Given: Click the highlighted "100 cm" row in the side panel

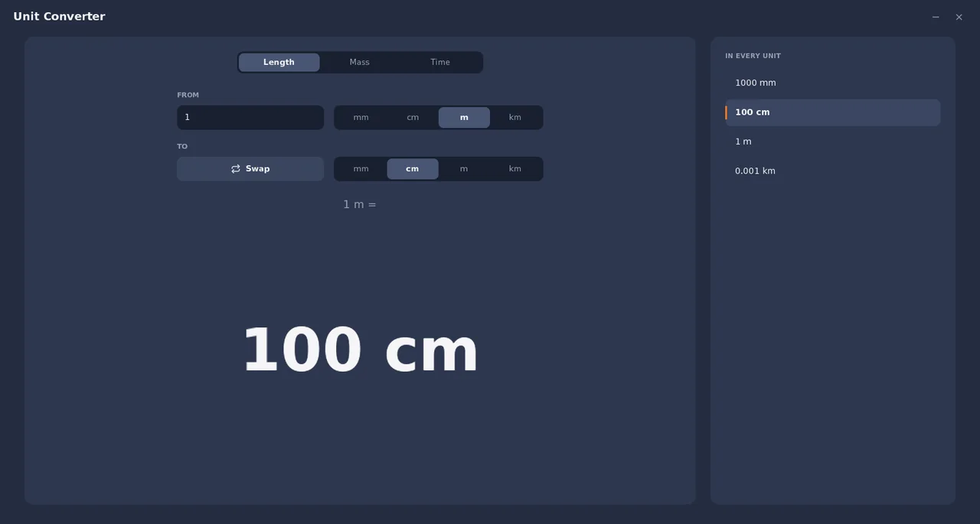Looking at the screenshot, I should pyautogui.click(x=833, y=112).
